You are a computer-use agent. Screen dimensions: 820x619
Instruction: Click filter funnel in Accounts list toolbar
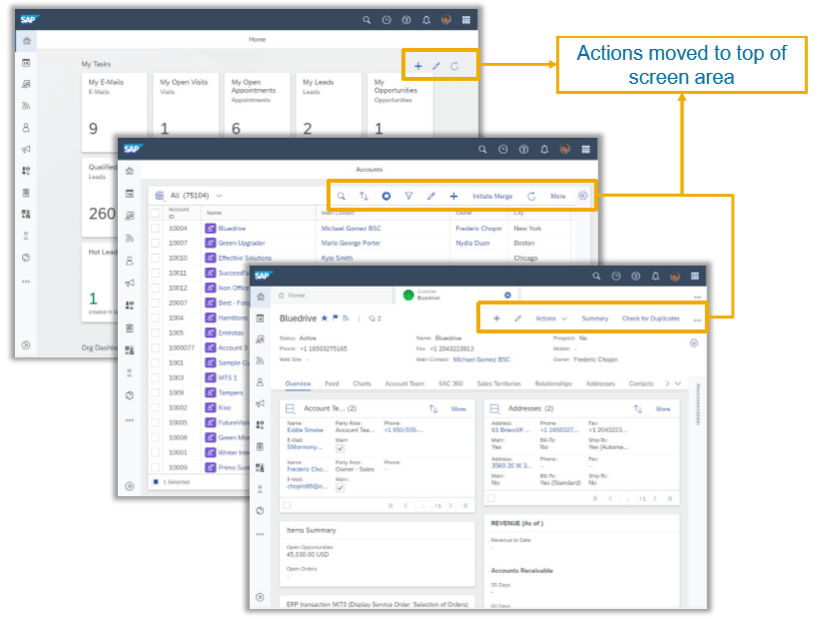(x=408, y=196)
